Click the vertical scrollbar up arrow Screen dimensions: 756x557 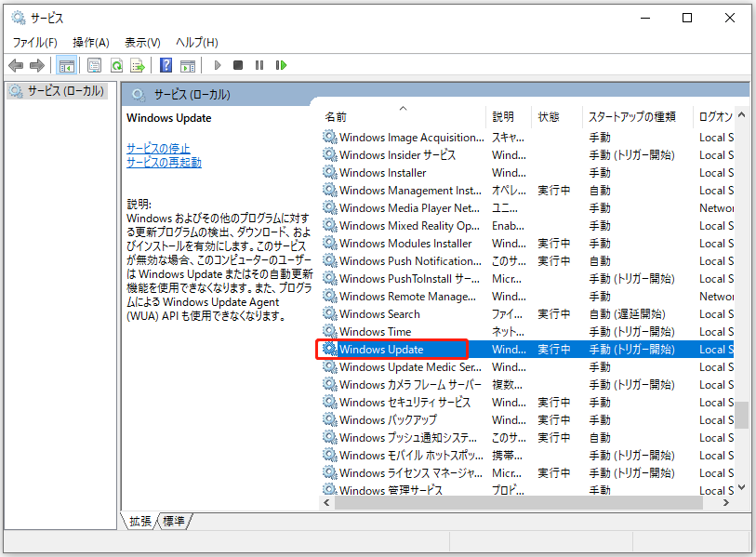point(741,114)
